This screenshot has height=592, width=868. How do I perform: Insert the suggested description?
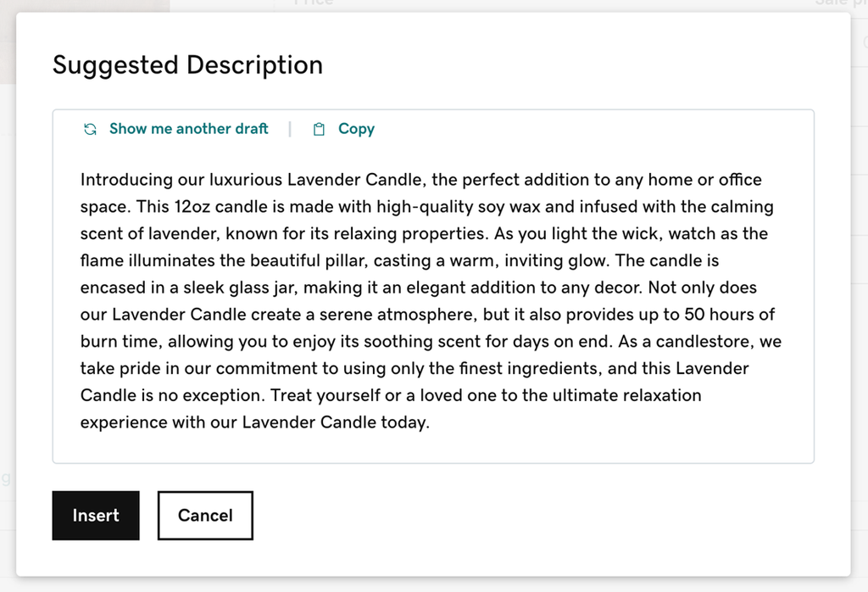point(96,516)
